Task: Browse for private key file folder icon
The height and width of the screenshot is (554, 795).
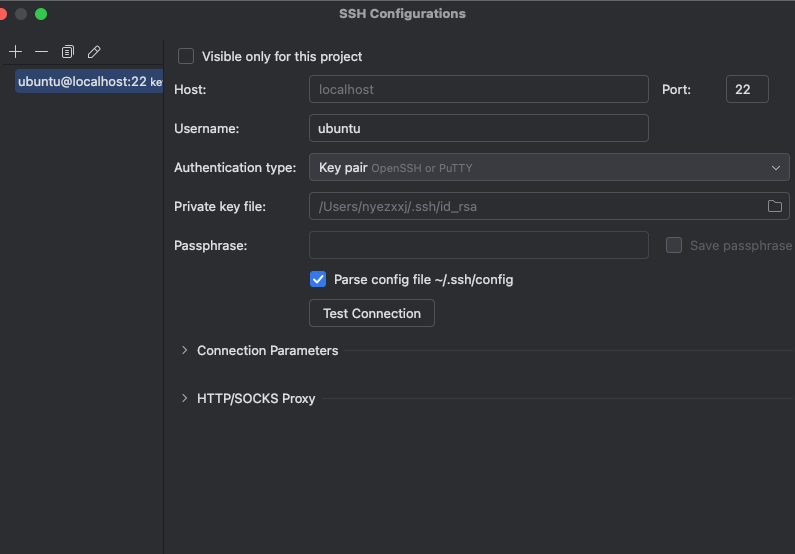Action: coord(774,206)
